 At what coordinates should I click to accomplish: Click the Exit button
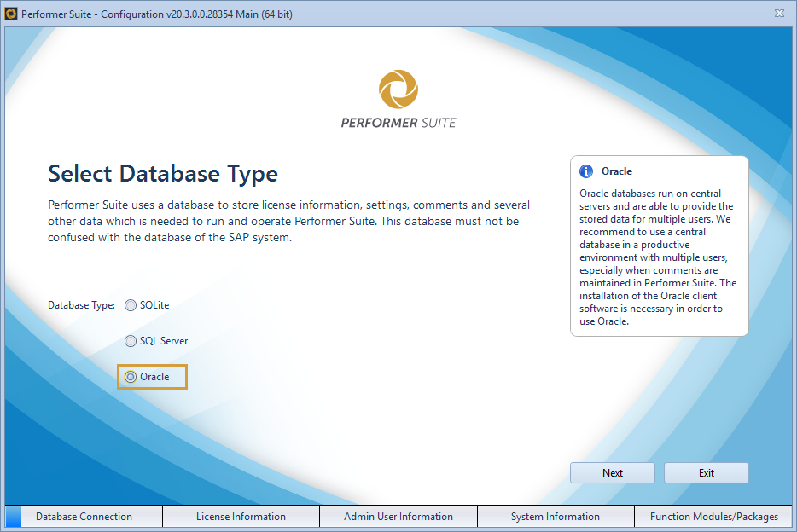pyautogui.click(x=706, y=472)
